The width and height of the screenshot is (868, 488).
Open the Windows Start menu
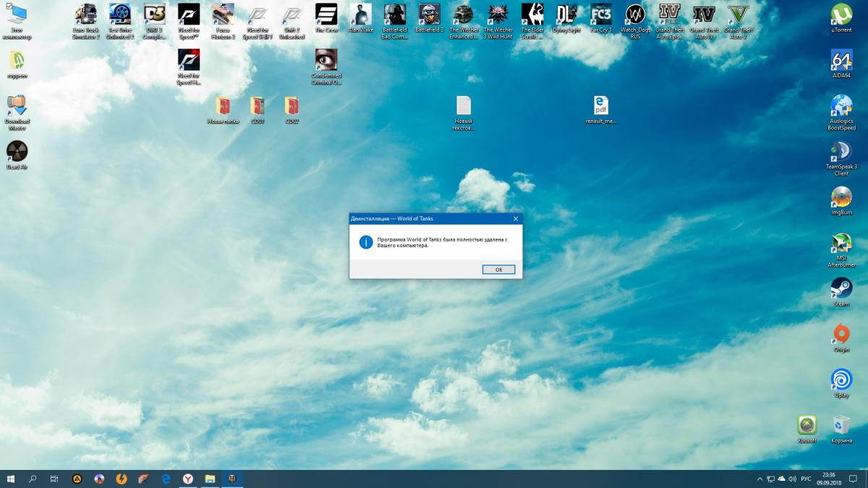pyautogui.click(x=12, y=479)
